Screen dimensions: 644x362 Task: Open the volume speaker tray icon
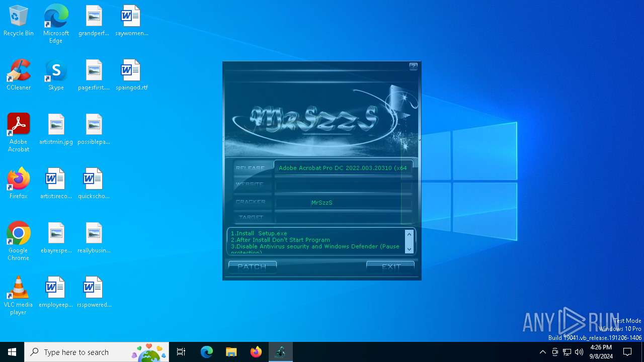pyautogui.click(x=579, y=352)
